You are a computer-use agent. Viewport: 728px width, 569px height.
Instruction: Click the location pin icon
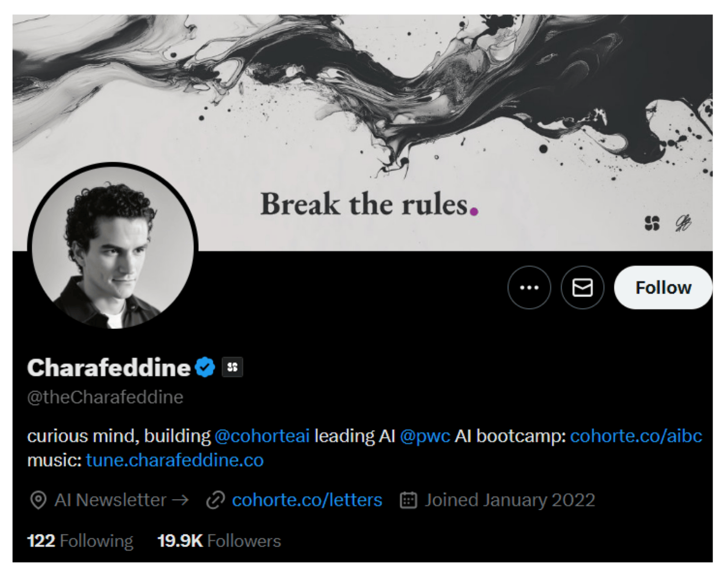(x=38, y=500)
